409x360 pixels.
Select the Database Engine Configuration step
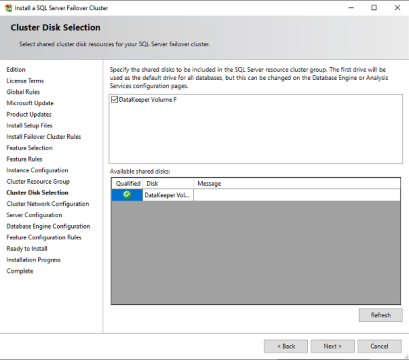coord(48,226)
